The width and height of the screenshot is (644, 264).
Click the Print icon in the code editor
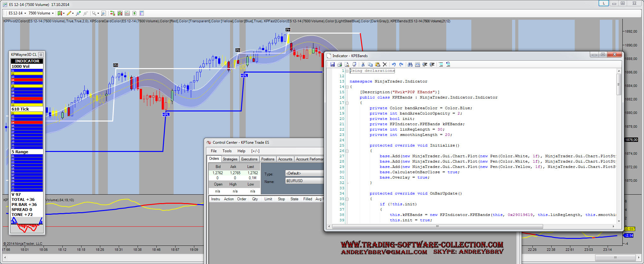tap(339, 64)
